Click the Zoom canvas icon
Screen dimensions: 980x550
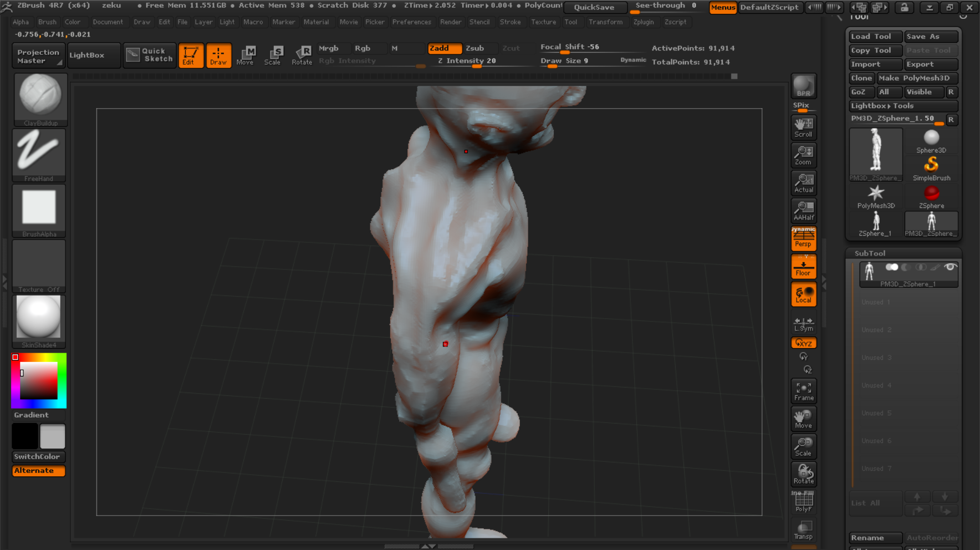click(803, 155)
